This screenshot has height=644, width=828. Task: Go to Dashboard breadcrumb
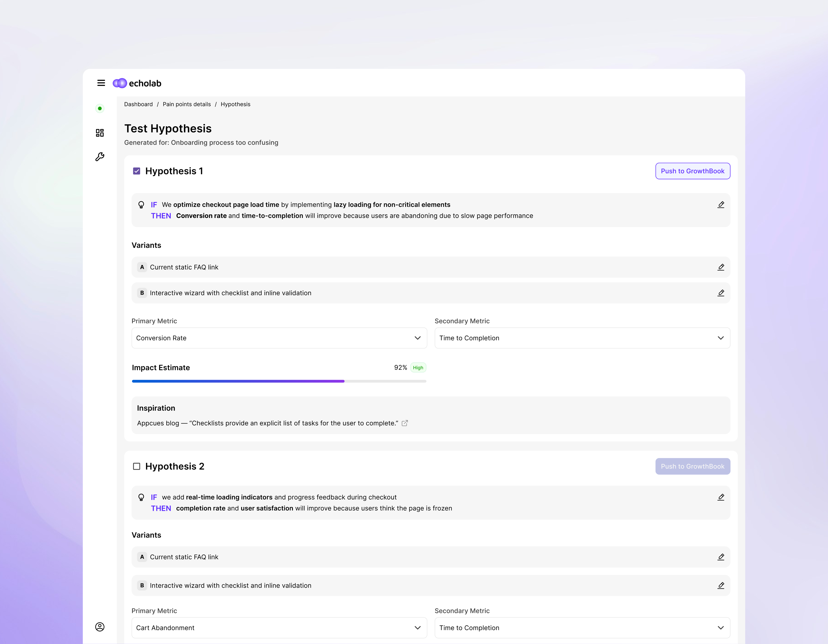click(138, 104)
